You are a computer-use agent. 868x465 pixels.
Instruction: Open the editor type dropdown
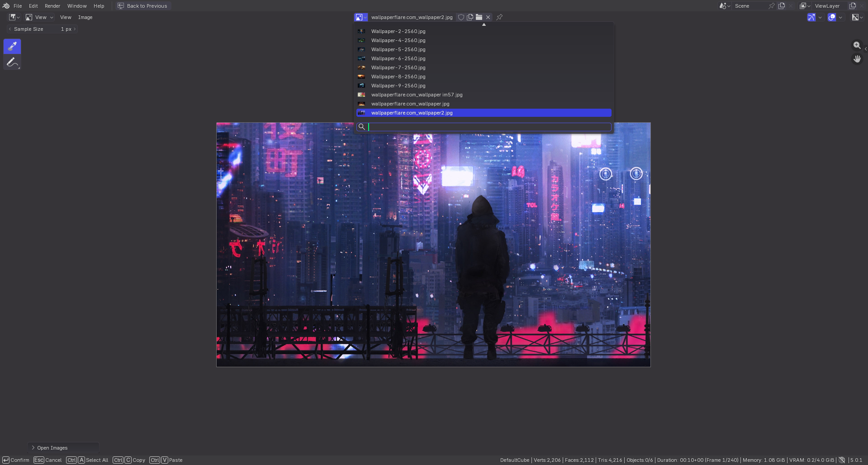click(x=14, y=17)
